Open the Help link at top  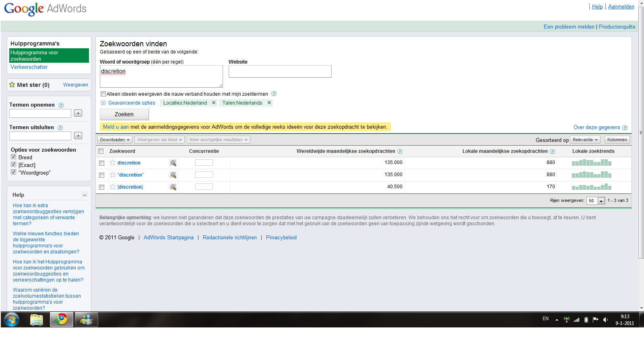[x=597, y=7]
